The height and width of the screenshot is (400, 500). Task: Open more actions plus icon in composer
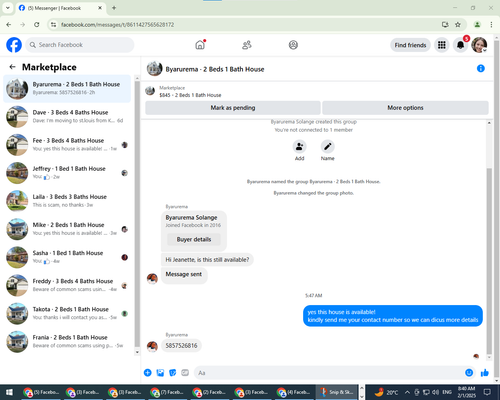point(148,373)
